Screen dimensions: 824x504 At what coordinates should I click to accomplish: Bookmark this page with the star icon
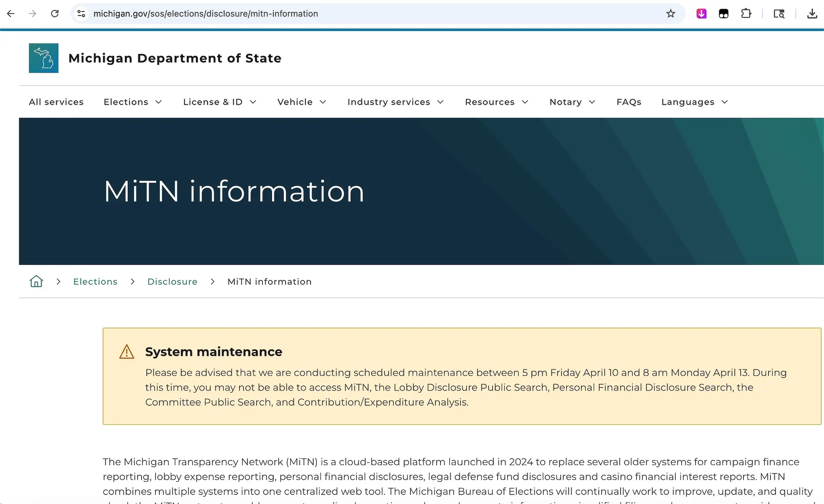click(671, 13)
